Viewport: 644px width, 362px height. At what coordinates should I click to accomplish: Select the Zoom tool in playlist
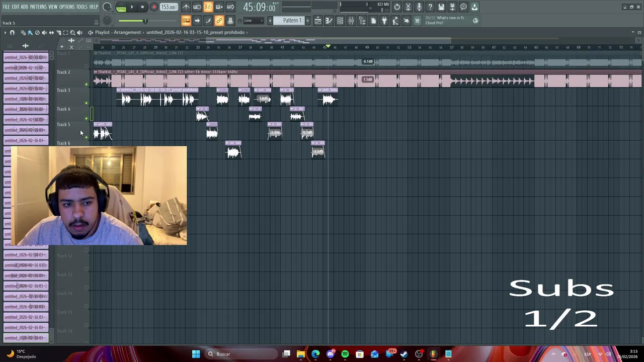click(72, 33)
